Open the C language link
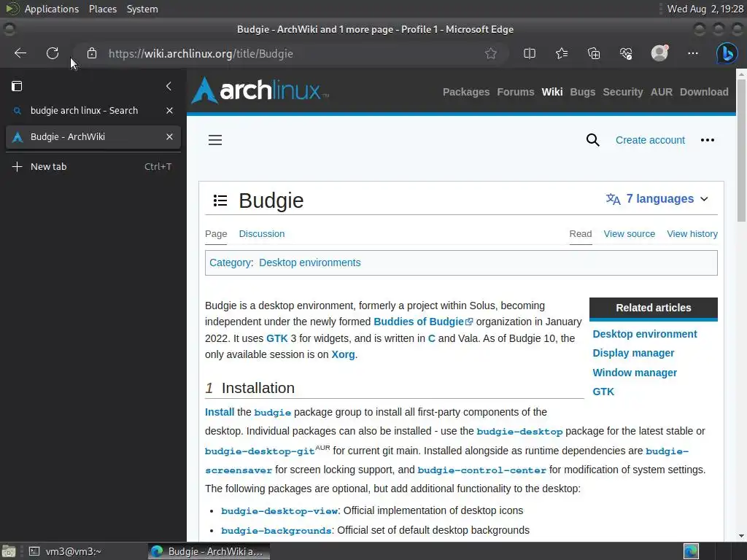This screenshot has width=747, height=560. [x=432, y=338]
